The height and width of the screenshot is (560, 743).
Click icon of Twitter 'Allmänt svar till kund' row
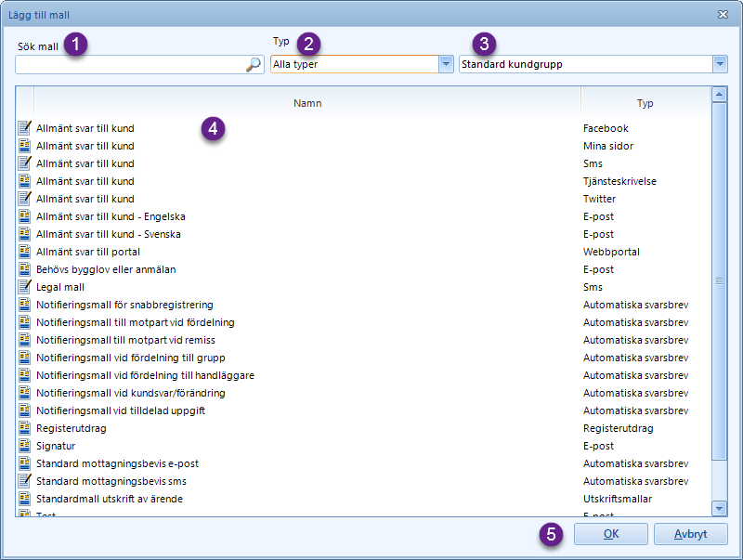pyautogui.click(x=25, y=198)
